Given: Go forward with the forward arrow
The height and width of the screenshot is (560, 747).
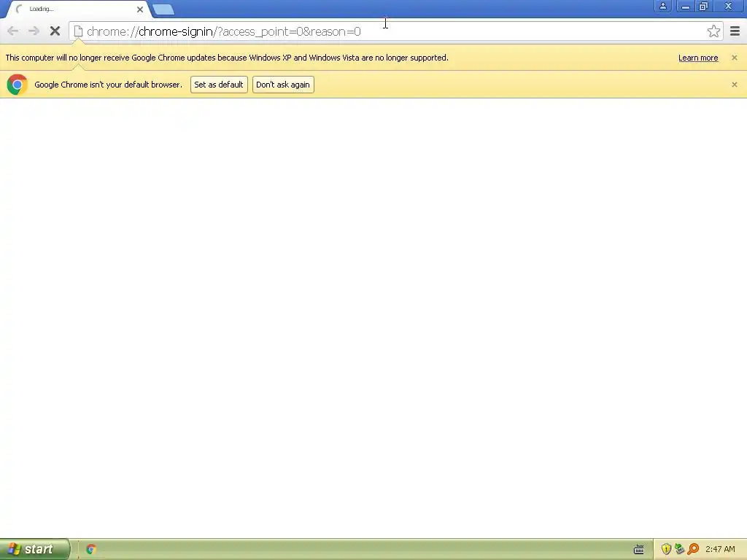Looking at the screenshot, I should (x=34, y=31).
